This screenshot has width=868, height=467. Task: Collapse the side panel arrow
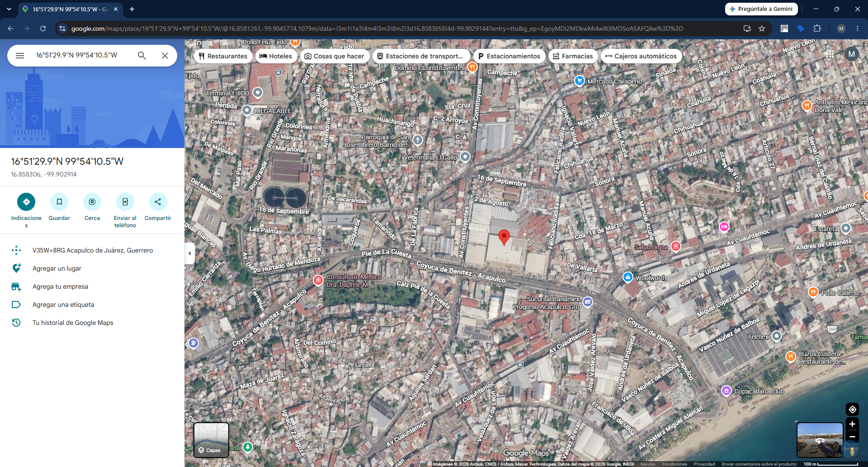pyautogui.click(x=189, y=253)
